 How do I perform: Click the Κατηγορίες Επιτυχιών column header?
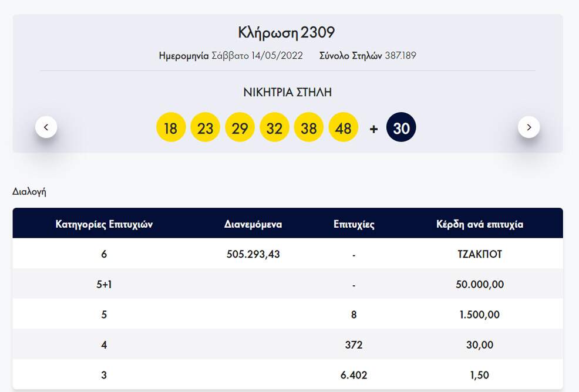(104, 224)
